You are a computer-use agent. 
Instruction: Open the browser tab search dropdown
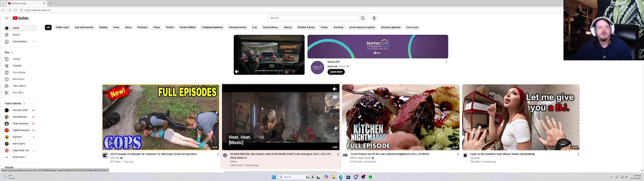[x=3, y=3]
